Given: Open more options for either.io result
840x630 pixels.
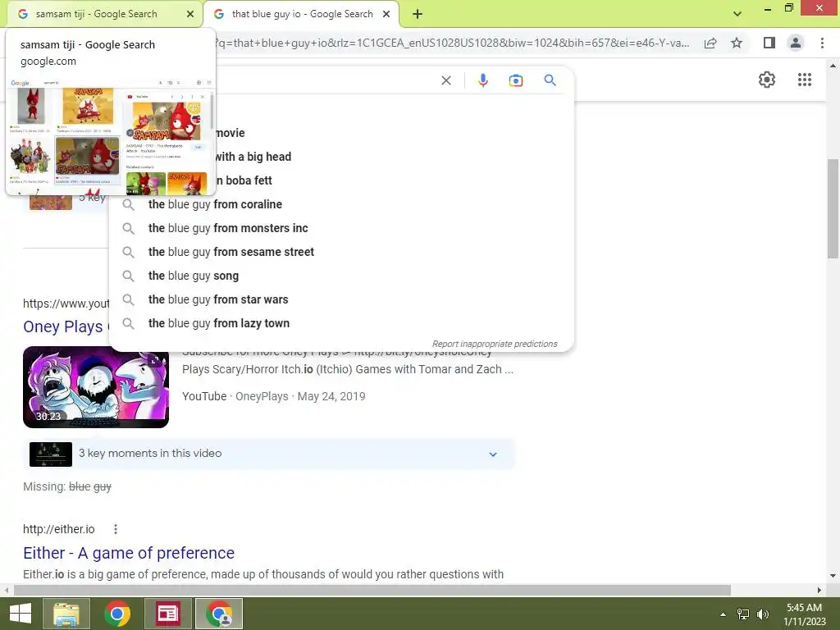Looking at the screenshot, I should 115,529.
